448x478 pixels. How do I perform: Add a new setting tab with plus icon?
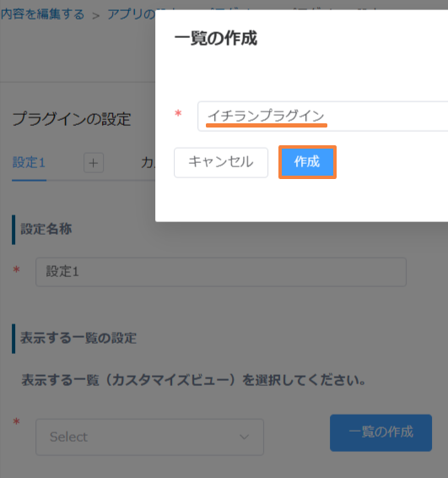pyautogui.click(x=94, y=163)
